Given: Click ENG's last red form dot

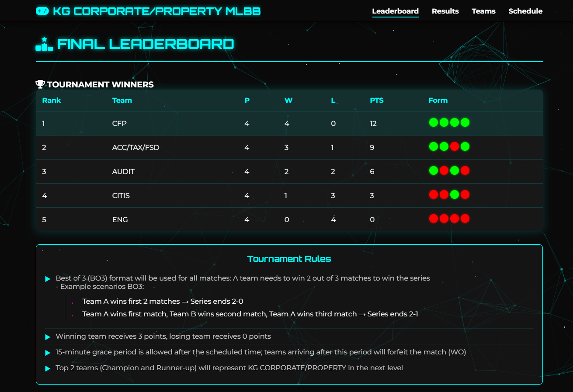Looking at the screenshot, I should [466, 219].
